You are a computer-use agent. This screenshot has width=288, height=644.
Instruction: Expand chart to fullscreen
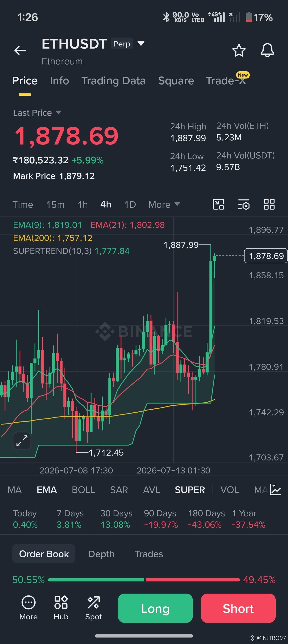pyautogui.click(x=22, y=440)
